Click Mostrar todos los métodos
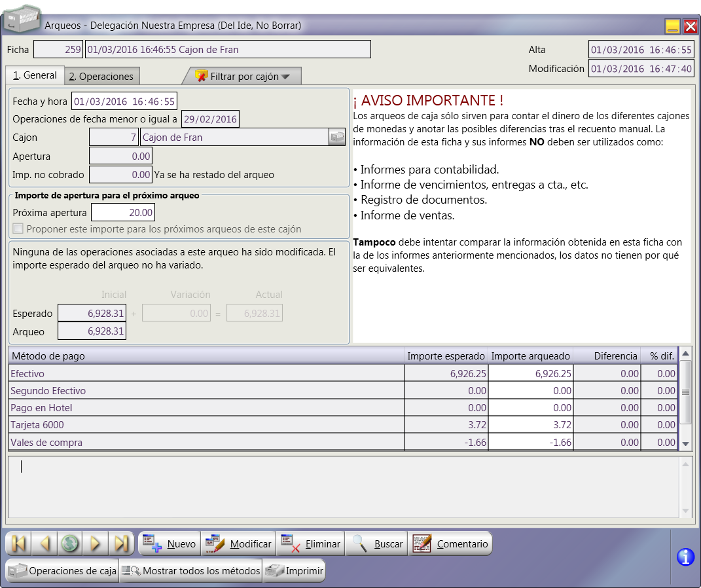Screen dimensions: 701x588 tap(191, 570)
